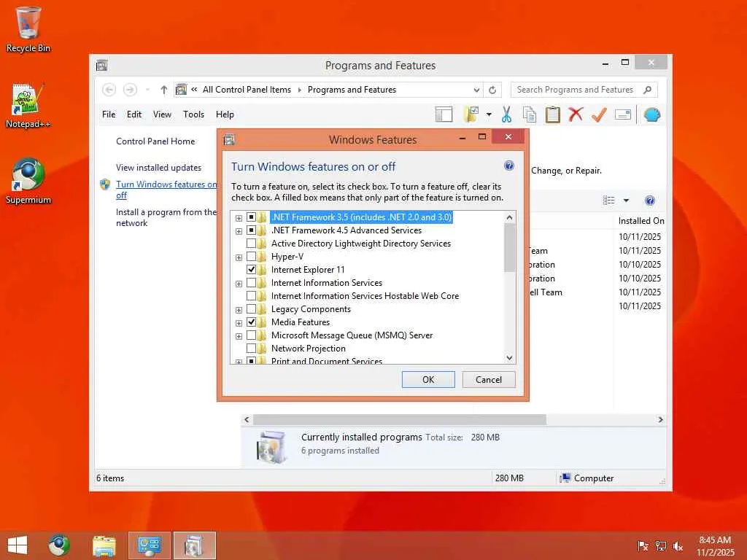This screenshot has width=747, height=560.
Task: Open the Windows Start button
Action: (18, 545)
